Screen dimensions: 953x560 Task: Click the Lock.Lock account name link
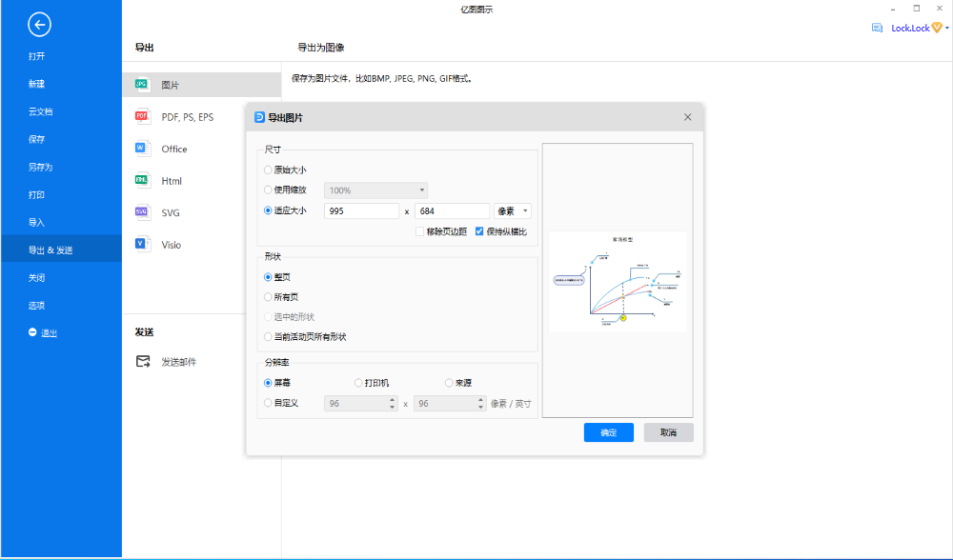point(910,28)
